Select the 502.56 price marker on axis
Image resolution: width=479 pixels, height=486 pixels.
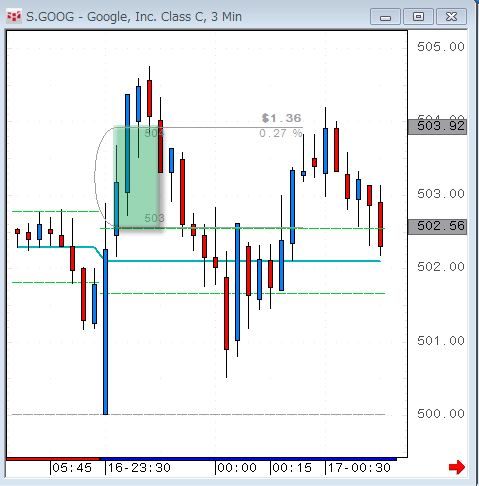(x=437, y=227)
